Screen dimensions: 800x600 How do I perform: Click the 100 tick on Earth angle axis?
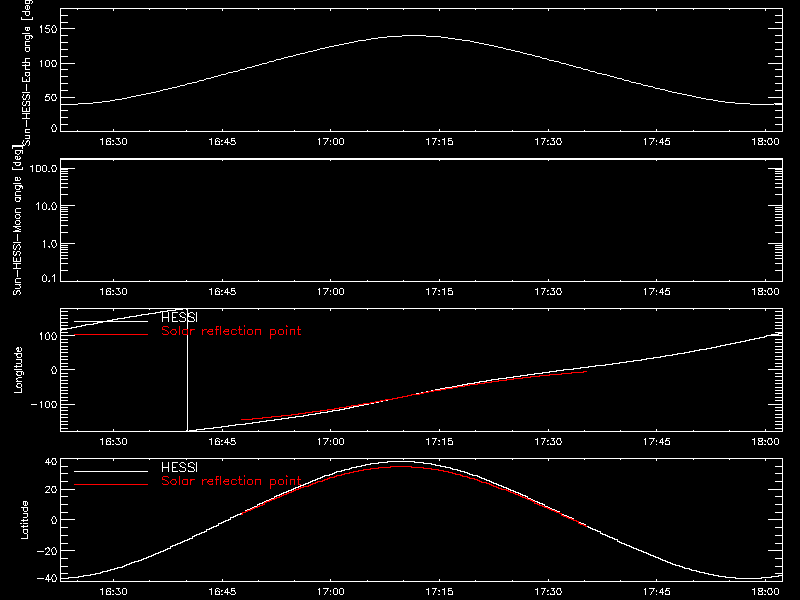click(x=48, y=63)
